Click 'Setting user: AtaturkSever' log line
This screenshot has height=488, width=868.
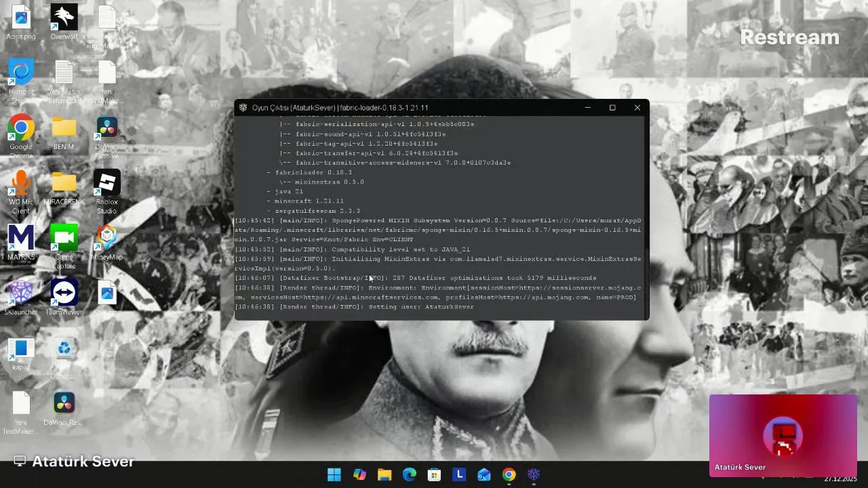click(354, 307)
